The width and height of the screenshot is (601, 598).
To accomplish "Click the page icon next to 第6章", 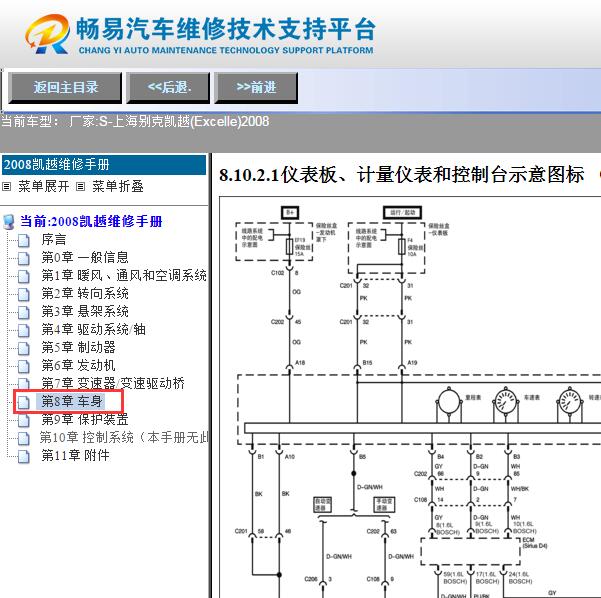I will 24,366.
